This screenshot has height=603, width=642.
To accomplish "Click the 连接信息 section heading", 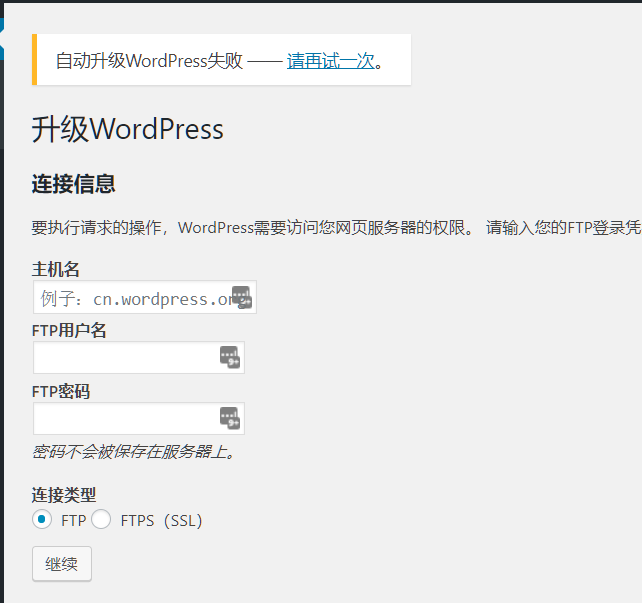I will 74,184.
